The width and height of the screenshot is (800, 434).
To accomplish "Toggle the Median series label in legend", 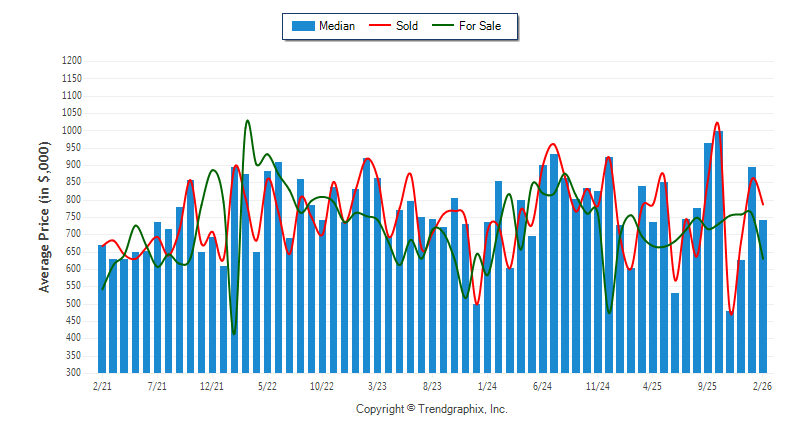I will [336, 26].
